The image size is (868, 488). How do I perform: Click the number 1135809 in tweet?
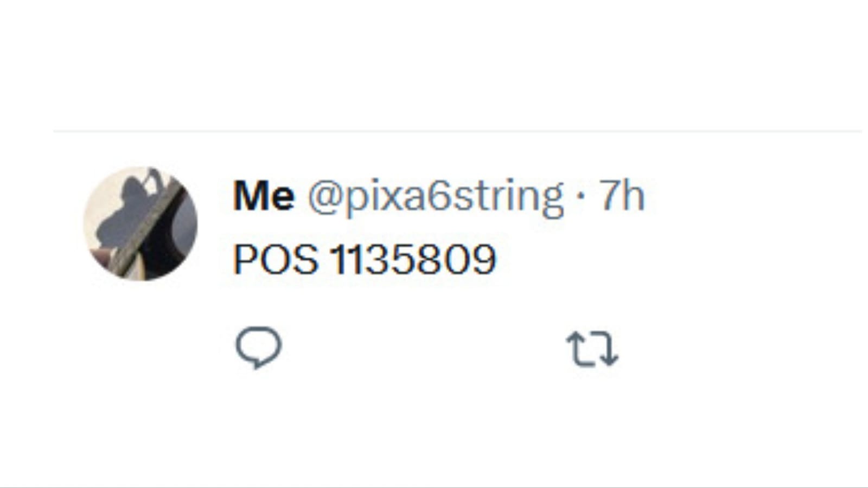coord(413,259)
